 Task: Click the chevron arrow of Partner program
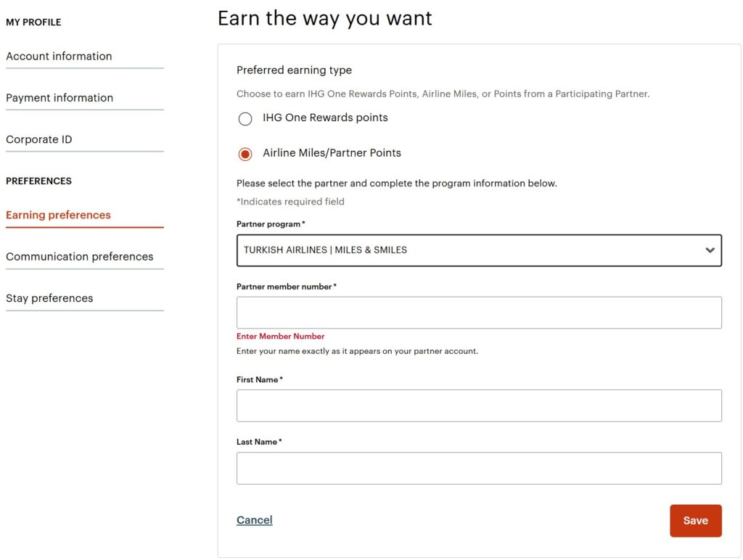[x=710, y=250]
